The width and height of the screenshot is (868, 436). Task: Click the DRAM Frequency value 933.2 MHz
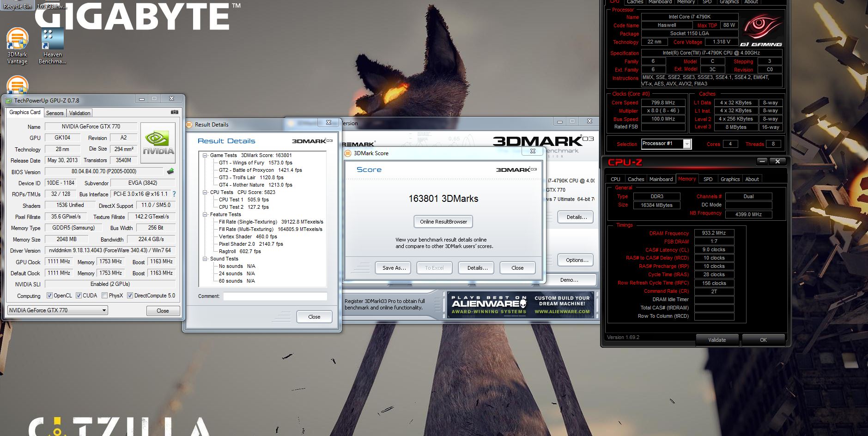[714, 233]
